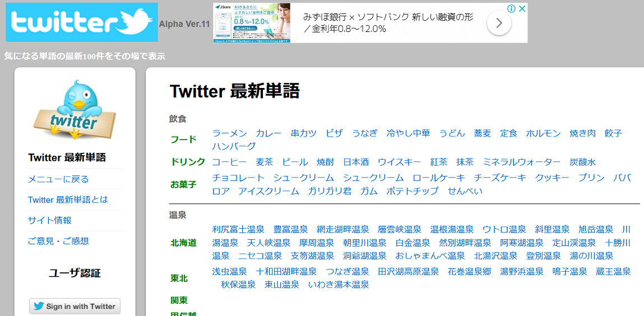Select the アイスクリーム sweets link
Viewport: 644px width, 316px height.
(x=268, y=191)
